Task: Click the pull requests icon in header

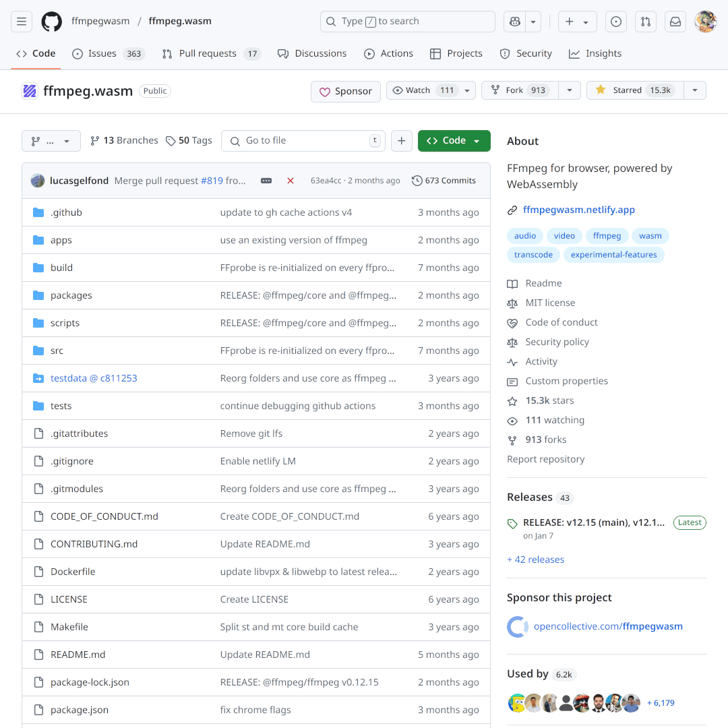Action: click(x=645, y=22)
